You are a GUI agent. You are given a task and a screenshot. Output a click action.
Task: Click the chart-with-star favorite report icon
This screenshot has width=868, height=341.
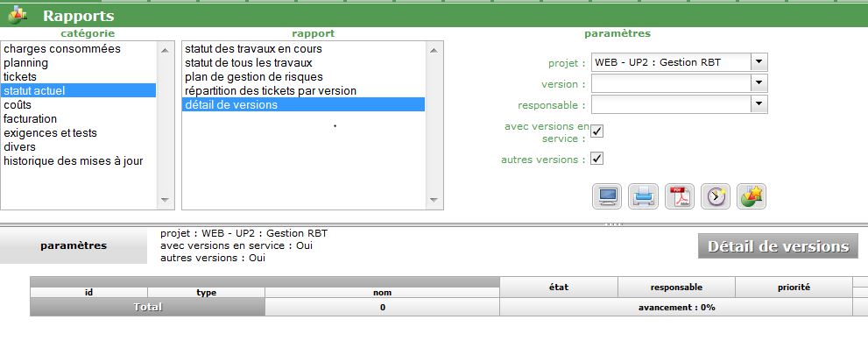[x=752, y=196]
